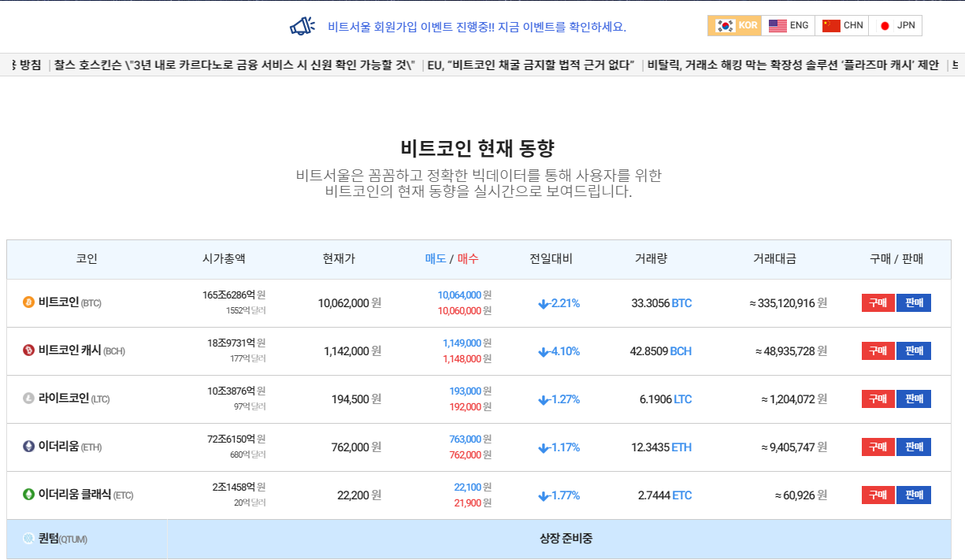This screenshot has width=965, height=560.
Task: Click the Qtum coin icon
Action: click(x=28, y=539)
